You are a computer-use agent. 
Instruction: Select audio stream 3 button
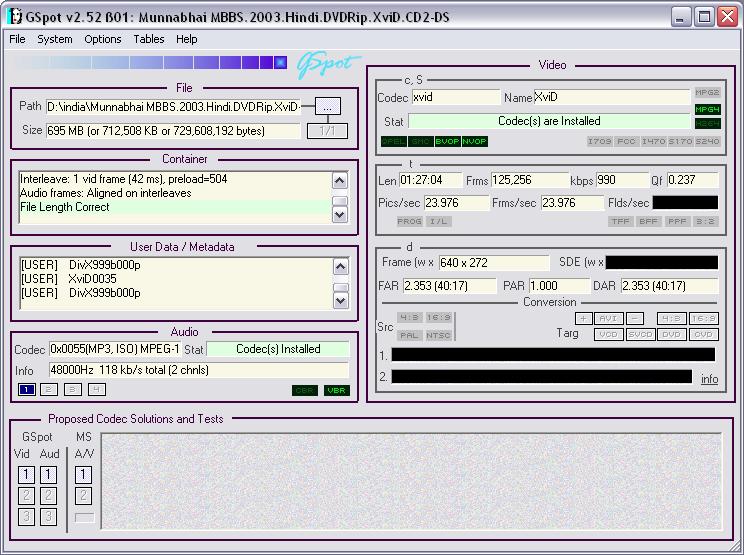click(73, 390)
